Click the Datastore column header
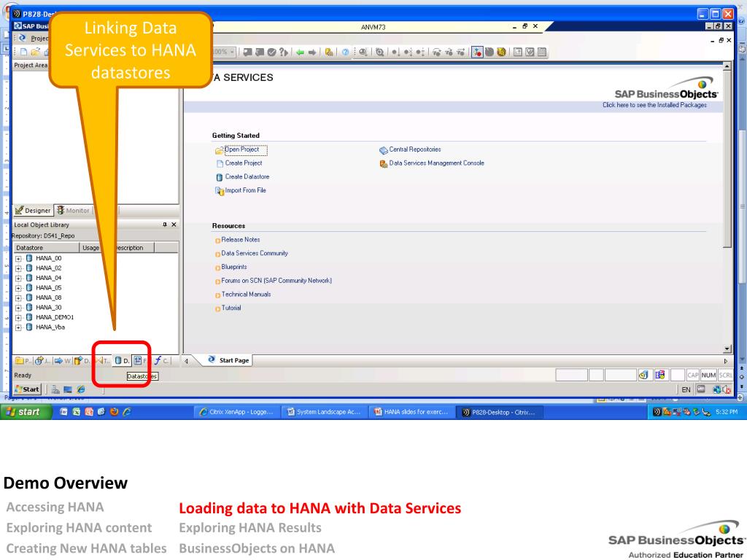 [x=46, y=248]
